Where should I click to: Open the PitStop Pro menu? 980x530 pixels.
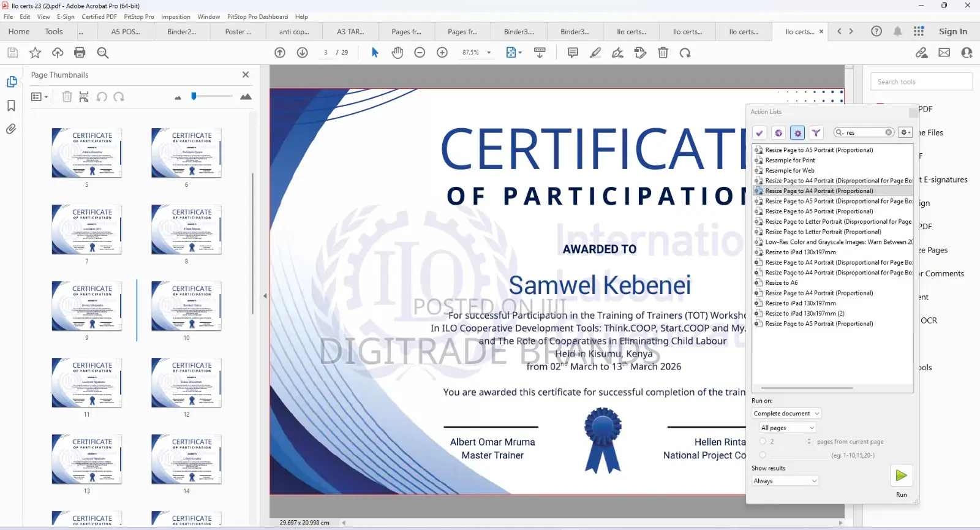tap(139, 17)
